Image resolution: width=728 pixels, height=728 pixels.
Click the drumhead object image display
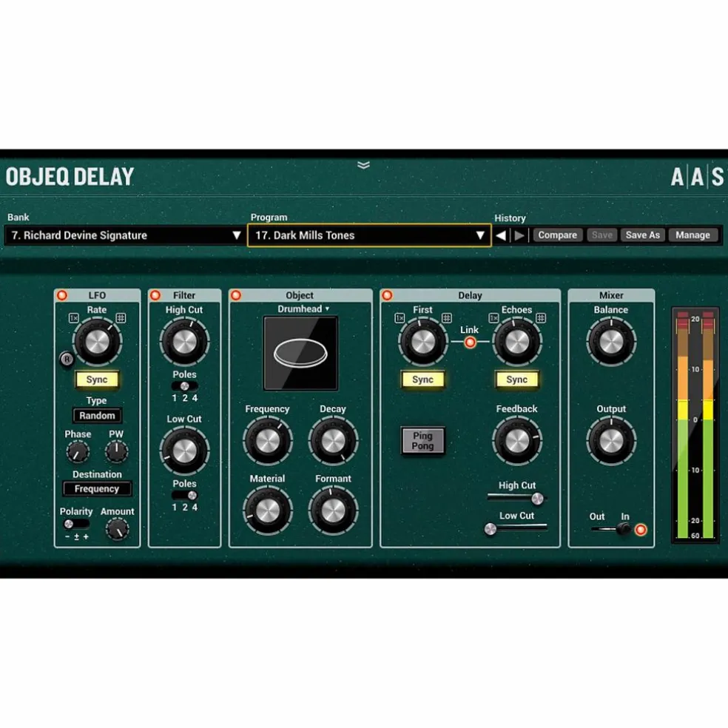(300, 354)
